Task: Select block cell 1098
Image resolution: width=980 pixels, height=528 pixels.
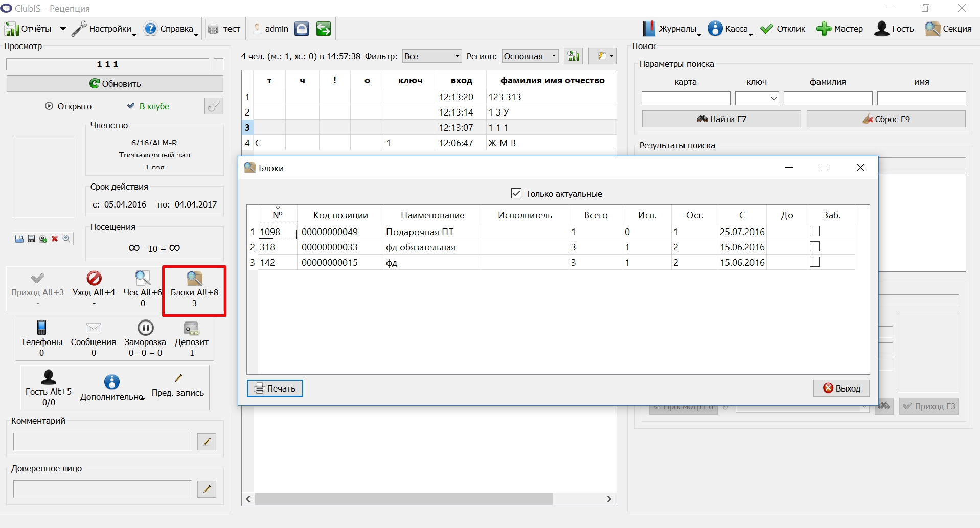Action: 278,232
